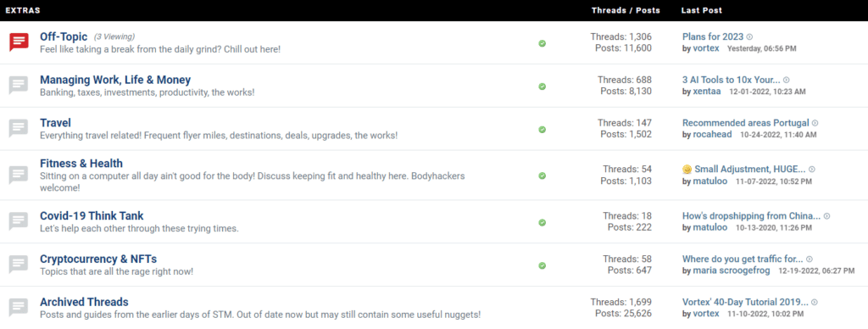Click the gray forum icon beside Travel

(19, 129)
